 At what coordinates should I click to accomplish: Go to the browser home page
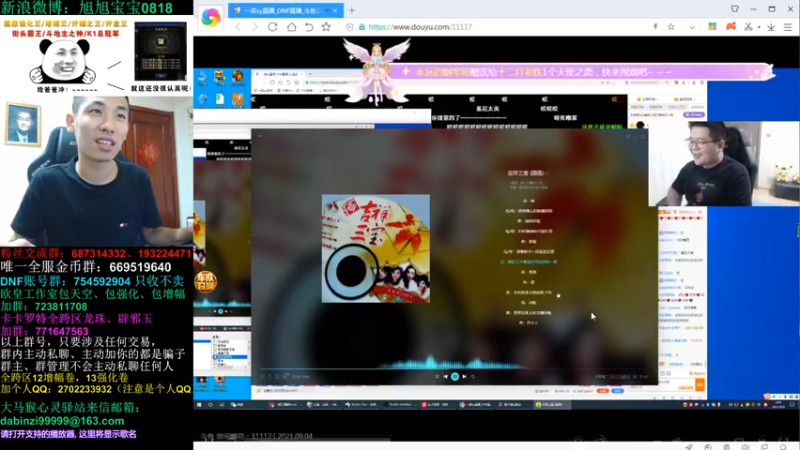pos(291,27)
